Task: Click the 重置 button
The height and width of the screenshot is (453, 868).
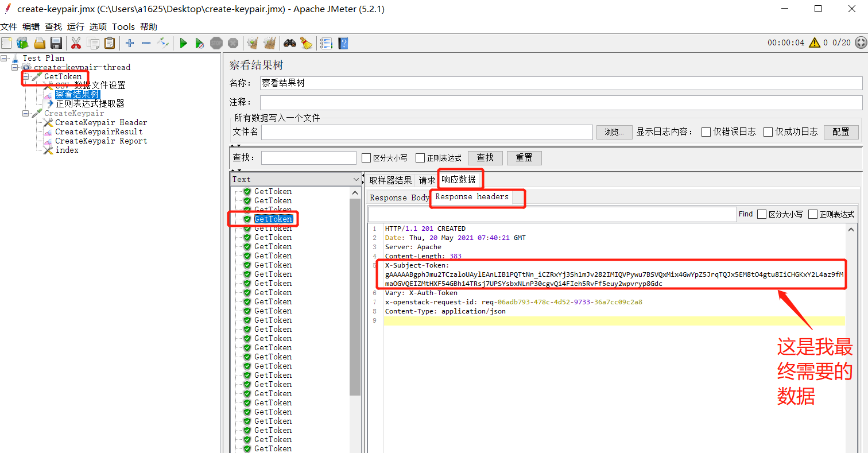Action: pyautogui.click(x=524, y=158)
